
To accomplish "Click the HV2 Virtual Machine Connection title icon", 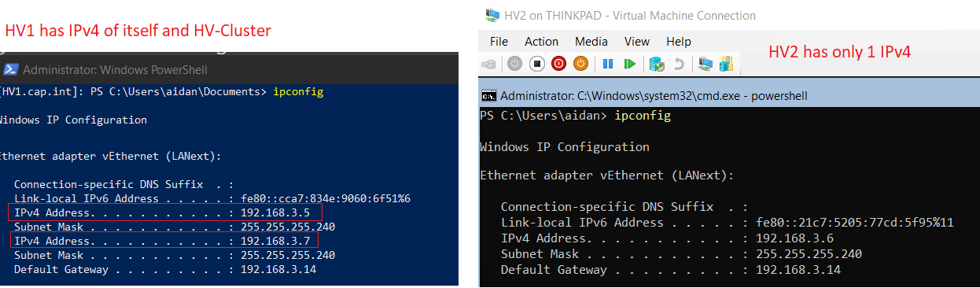I will coord(492,15).
